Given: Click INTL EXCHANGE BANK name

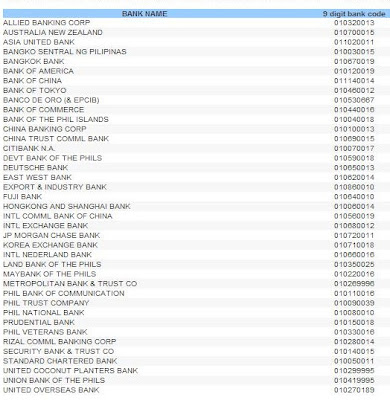Looking at the screenshot, I should pyautogui.click(x=46, y=226).
